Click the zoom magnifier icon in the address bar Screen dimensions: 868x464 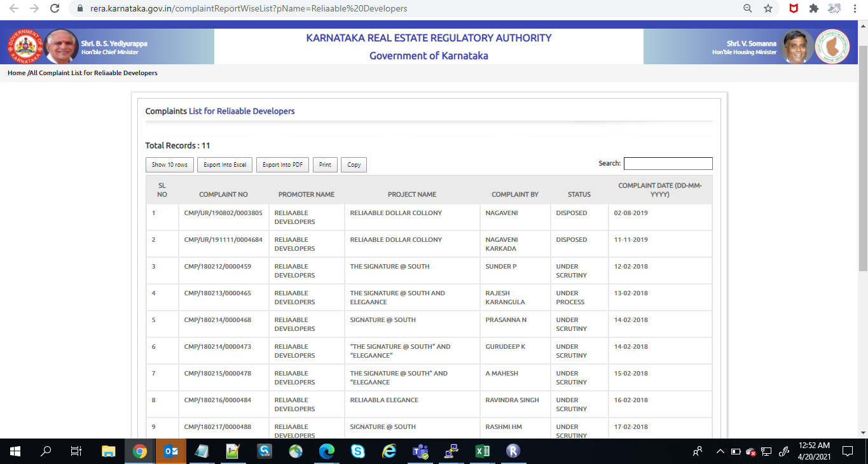[x=748, y=9]
